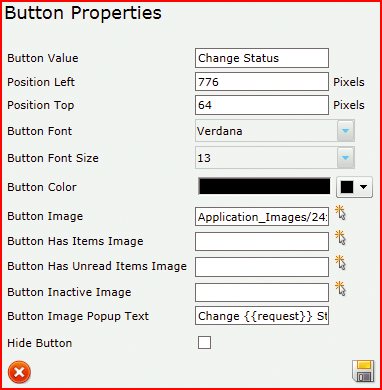Click the Position Top input field

pyautogui.click(x=262, y=105)
